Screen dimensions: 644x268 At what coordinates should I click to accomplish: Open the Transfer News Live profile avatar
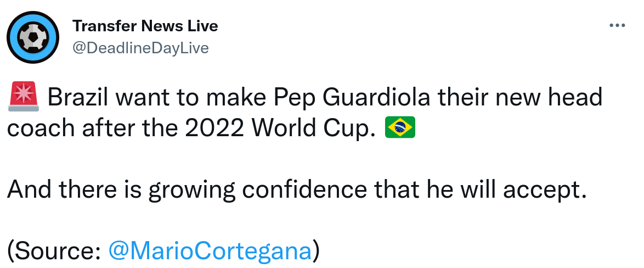[x=33, y=37]
